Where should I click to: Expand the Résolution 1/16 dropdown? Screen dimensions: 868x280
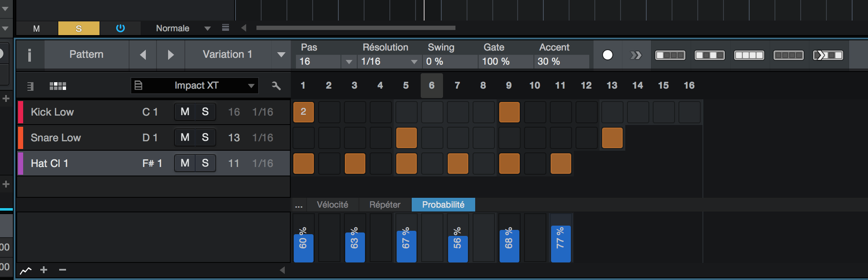(414, 62)
